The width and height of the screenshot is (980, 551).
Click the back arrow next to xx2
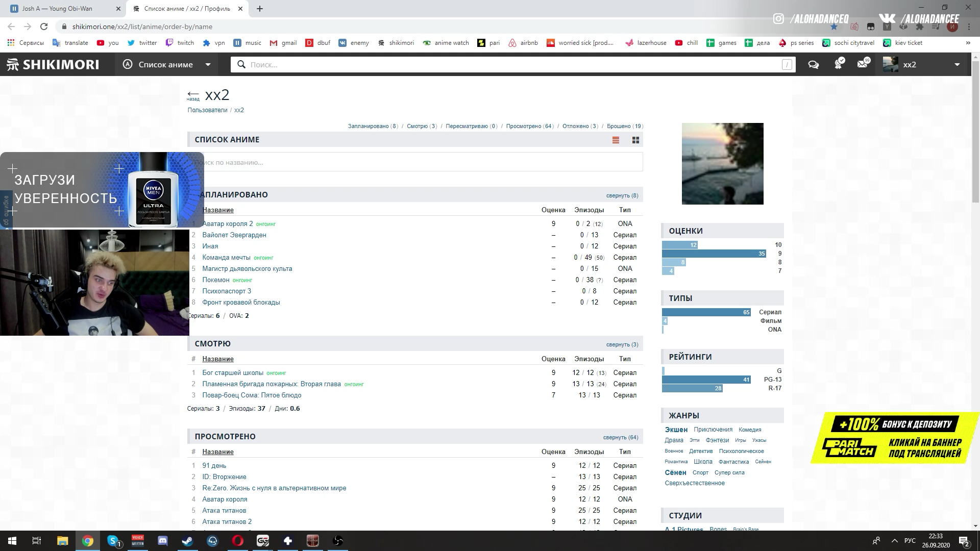tap(193, 94)
